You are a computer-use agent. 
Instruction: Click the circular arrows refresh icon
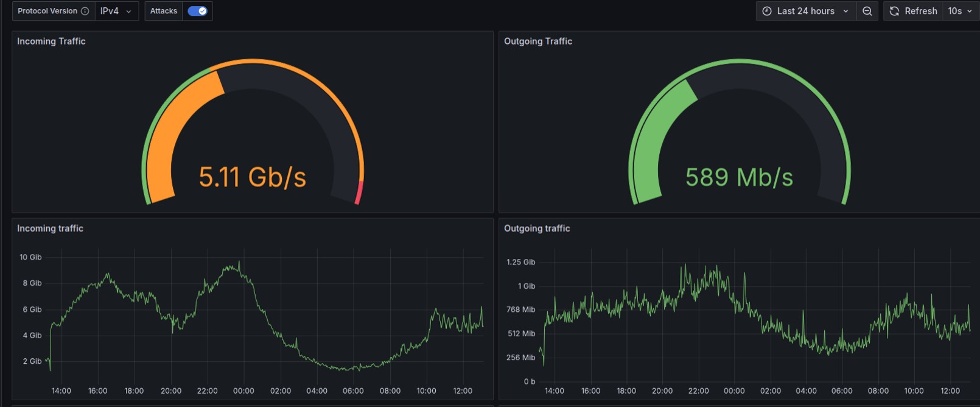coord(894,11)
